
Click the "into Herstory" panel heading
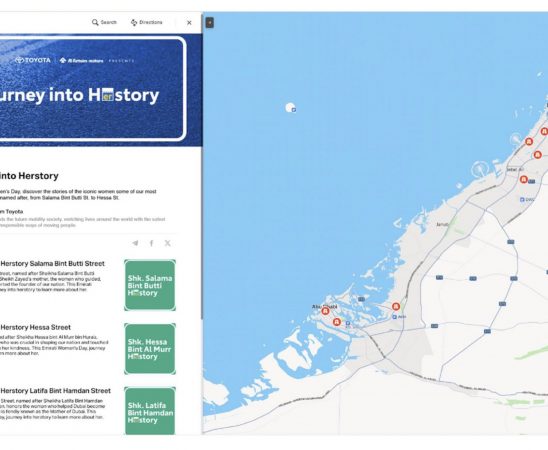click(x=29, y=176)
